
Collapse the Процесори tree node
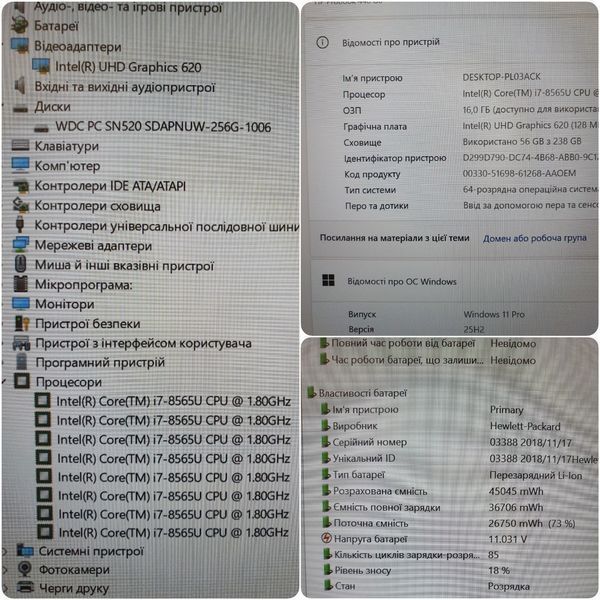(4, 382)
